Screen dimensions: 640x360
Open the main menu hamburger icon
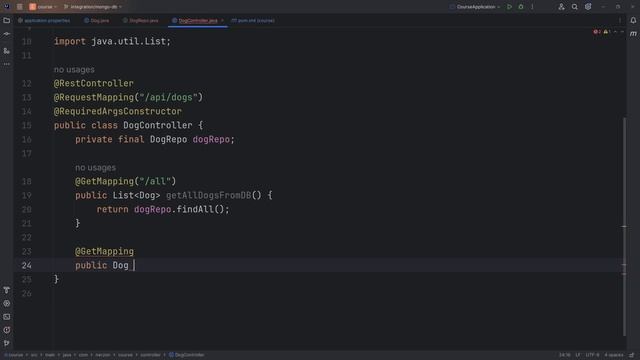[x=20, y=7]
